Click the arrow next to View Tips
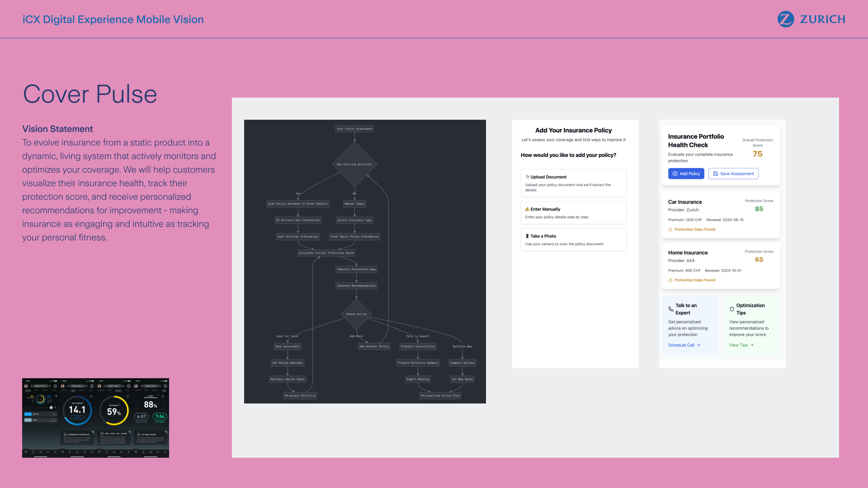This screenshot has width=868, height=488. (752, 345)
